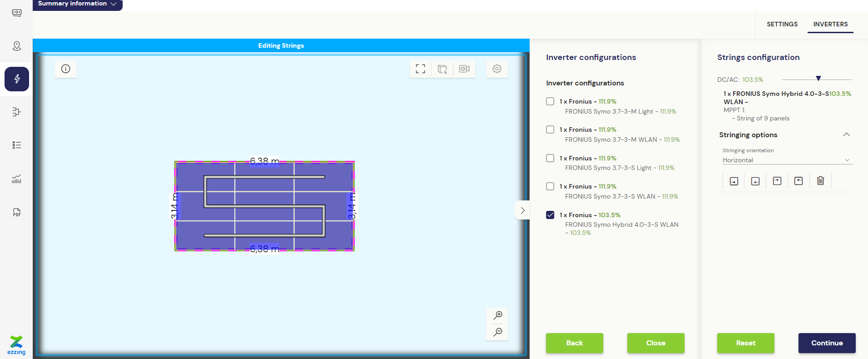Click the bottom 6,38 m dimension label

tap(265, 249)
